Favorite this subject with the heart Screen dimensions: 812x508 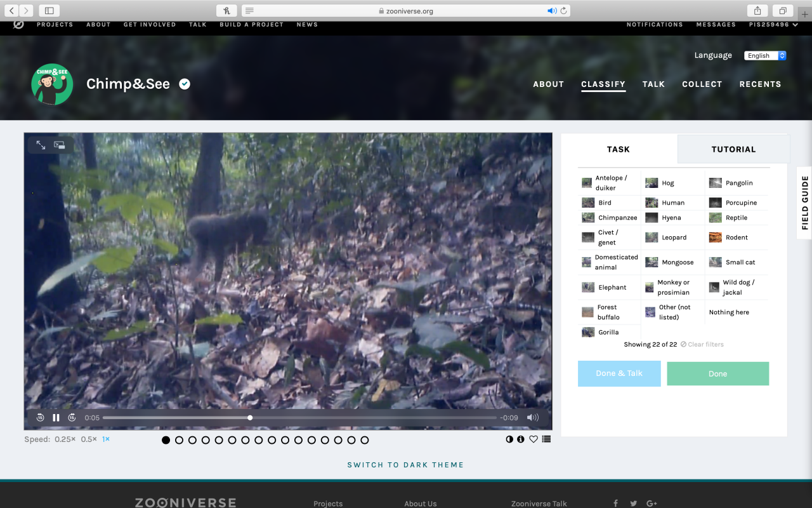tap(534, 439)
